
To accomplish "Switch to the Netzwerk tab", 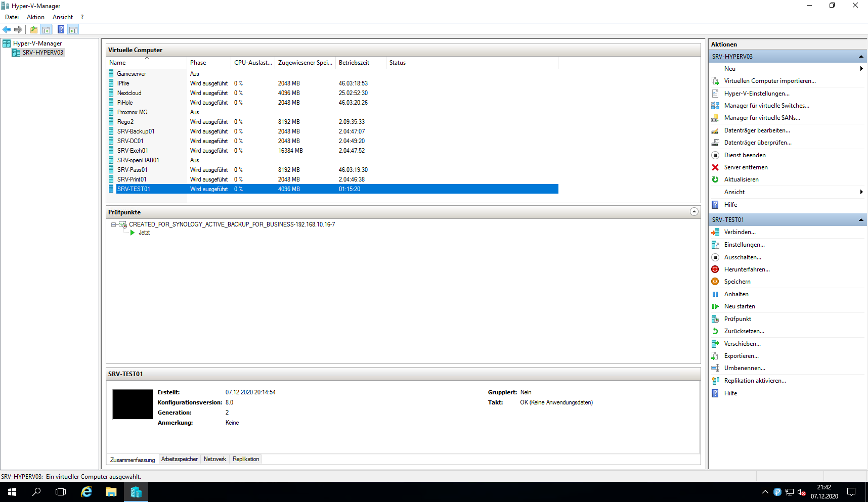I will 215,459.
